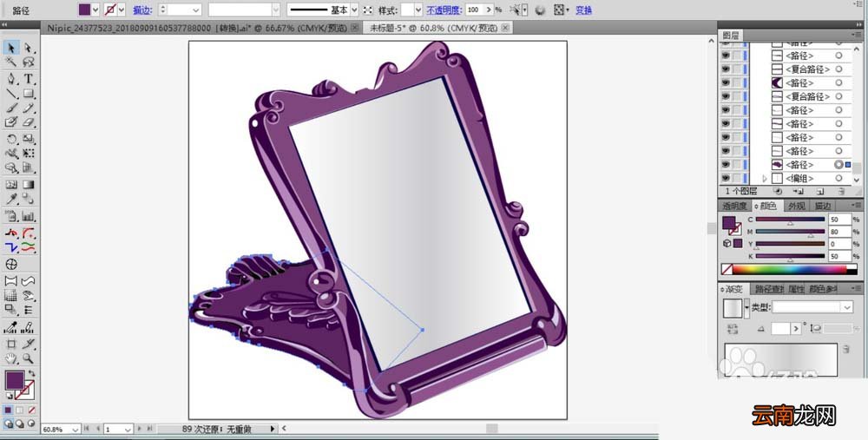Select the Direct Selection tool
The image size is (868, 440).
point(29,48)
